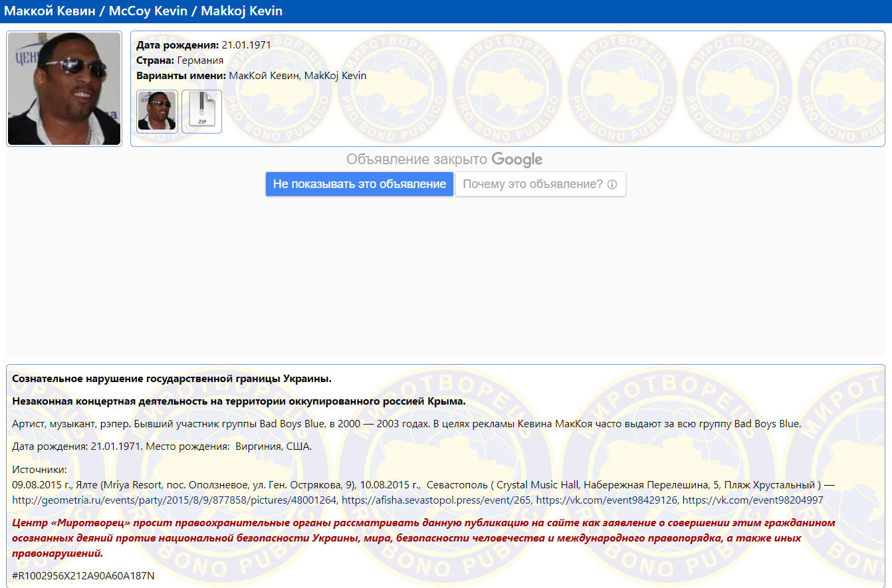Click the info icon in "Почему это объявление?"
This screenshot has width=892, height=588.
pyautogui.click(x=612, y=185)
